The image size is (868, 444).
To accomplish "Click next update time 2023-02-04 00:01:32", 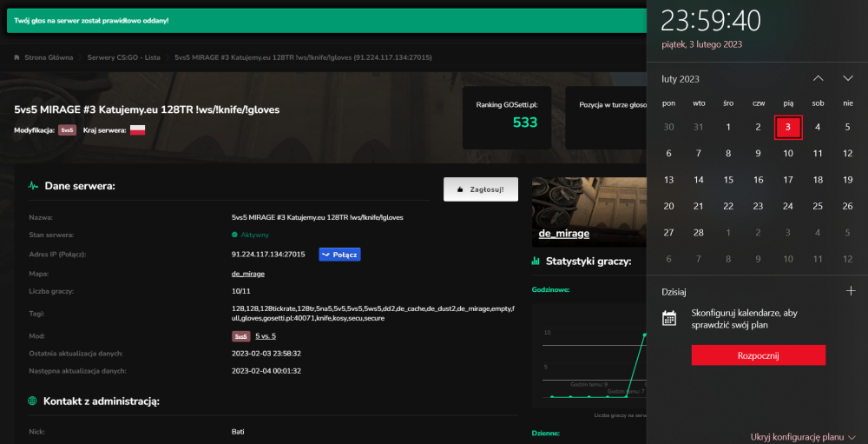I will pyautogui.click(x=266, y=371).
